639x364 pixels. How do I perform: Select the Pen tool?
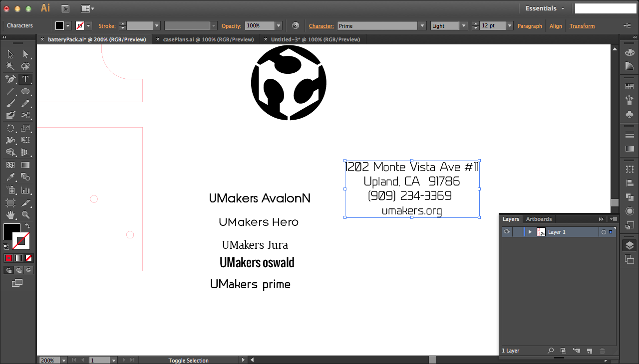point(10,79)
